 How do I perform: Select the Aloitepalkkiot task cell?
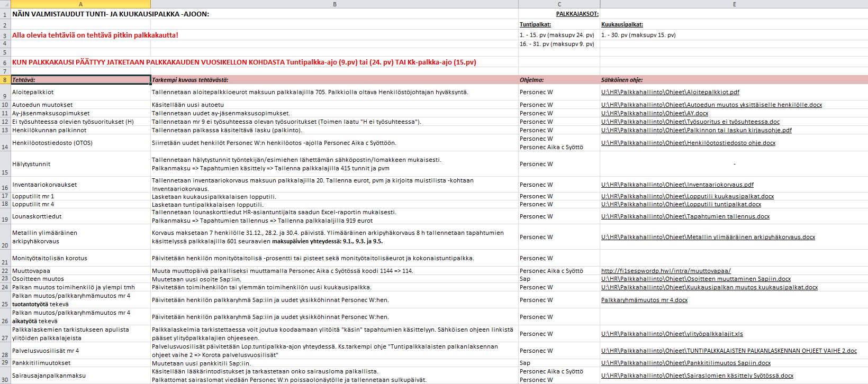pos(80,92)
